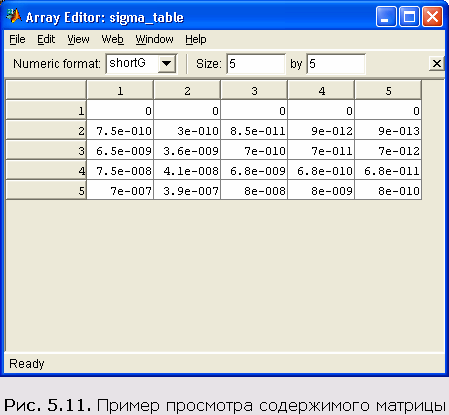449x415 pixels.
Task: Open the Edit menu
Action: point(46,39)
